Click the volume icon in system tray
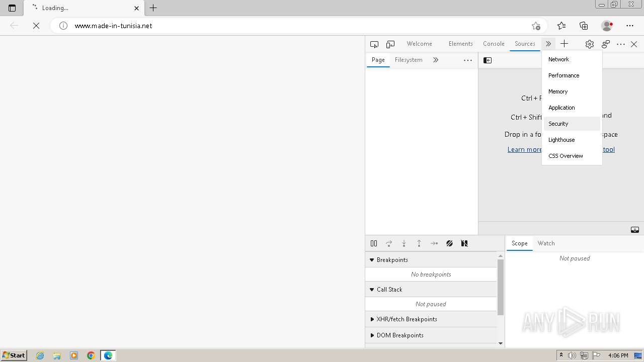 (x=572, y=355)
